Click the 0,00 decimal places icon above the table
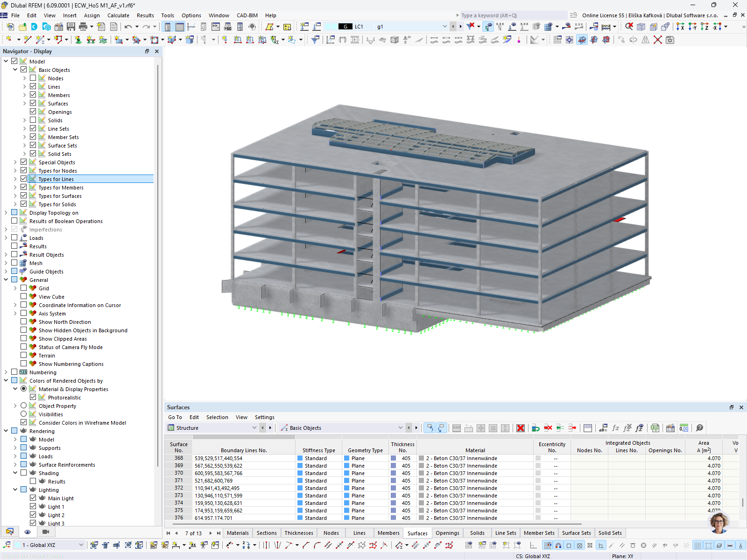 click(683, 428)
